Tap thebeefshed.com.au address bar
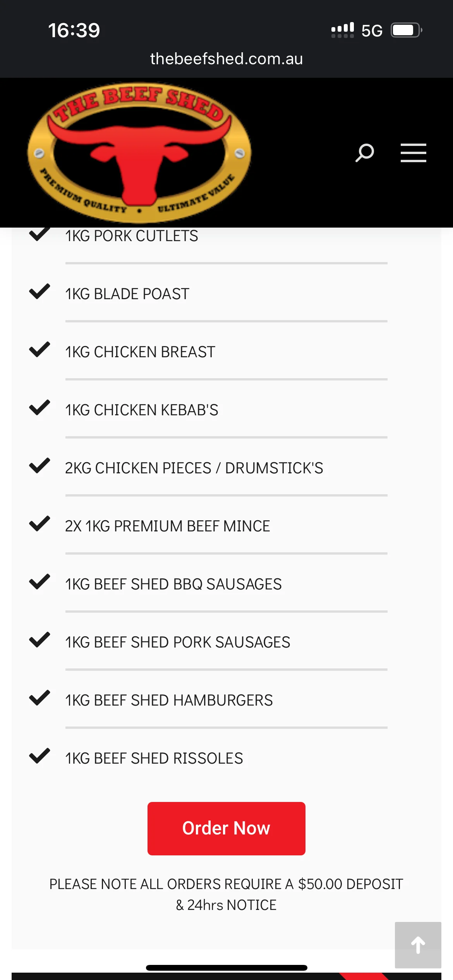 [x=226, y=59]
